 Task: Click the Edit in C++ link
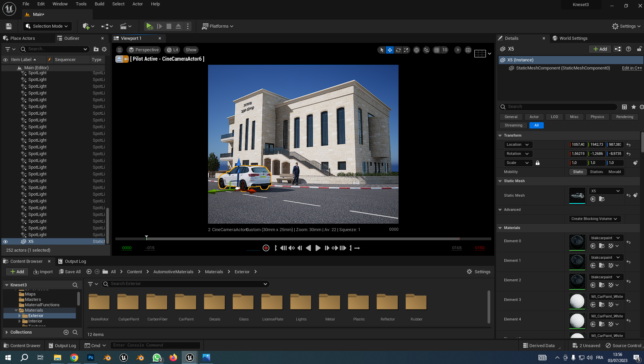click(x=632, y=68)
